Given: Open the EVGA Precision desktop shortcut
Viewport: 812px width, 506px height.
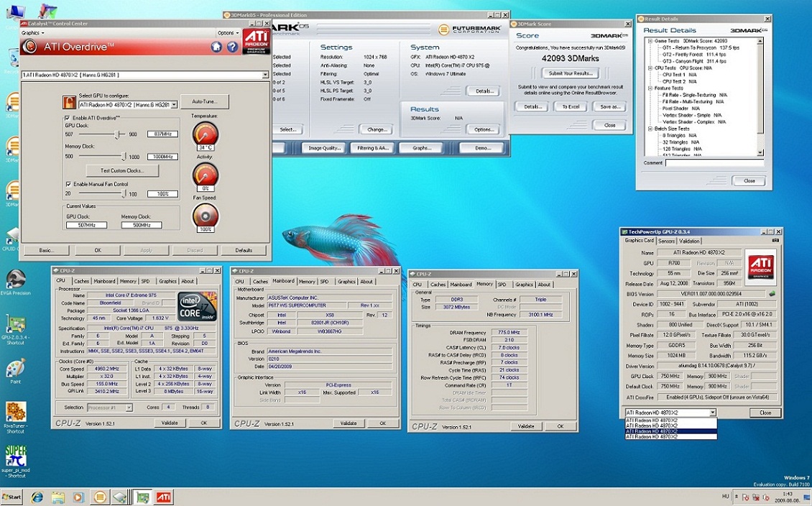Looking at the screenshot, I should [x=16, y=282].
